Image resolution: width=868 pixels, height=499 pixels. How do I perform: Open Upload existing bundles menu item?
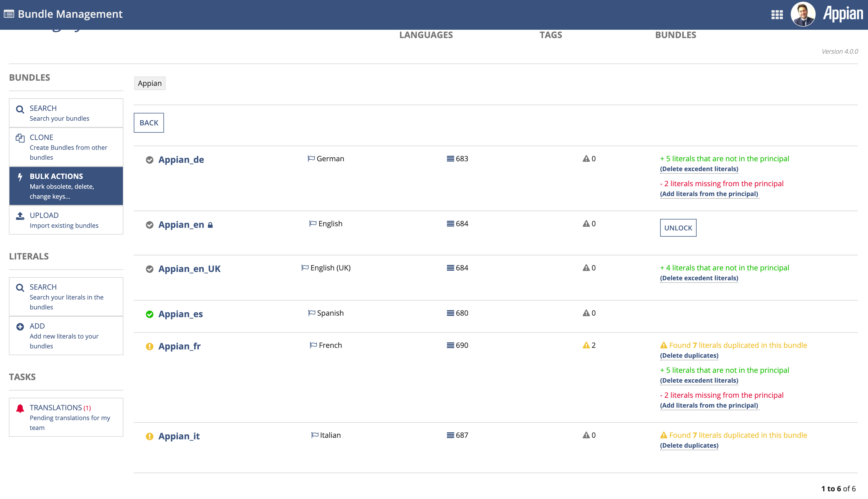tap(66, 220)
